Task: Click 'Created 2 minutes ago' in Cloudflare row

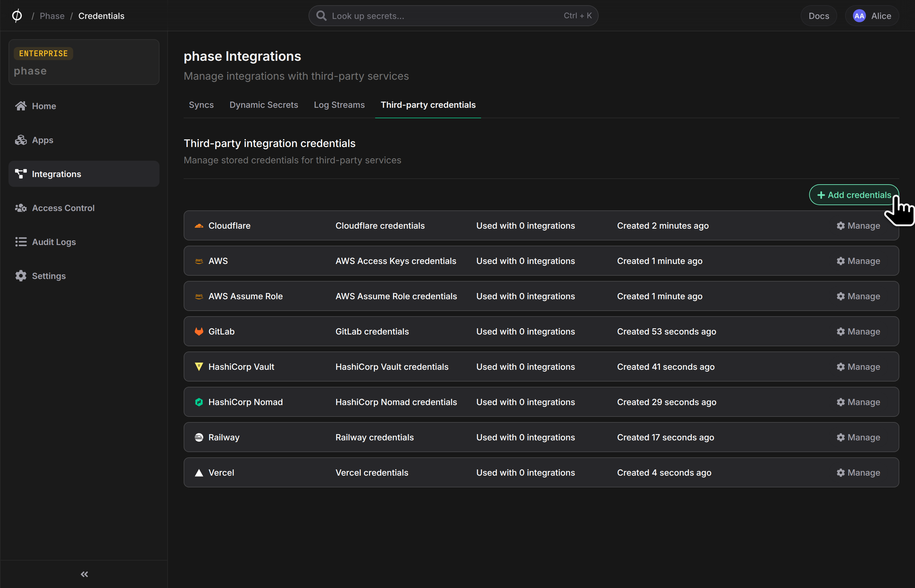Action: click(663, 226)
